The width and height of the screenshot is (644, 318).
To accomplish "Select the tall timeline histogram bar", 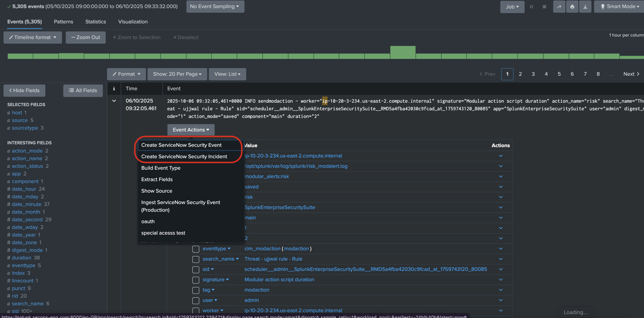I will tap(403, 52).
